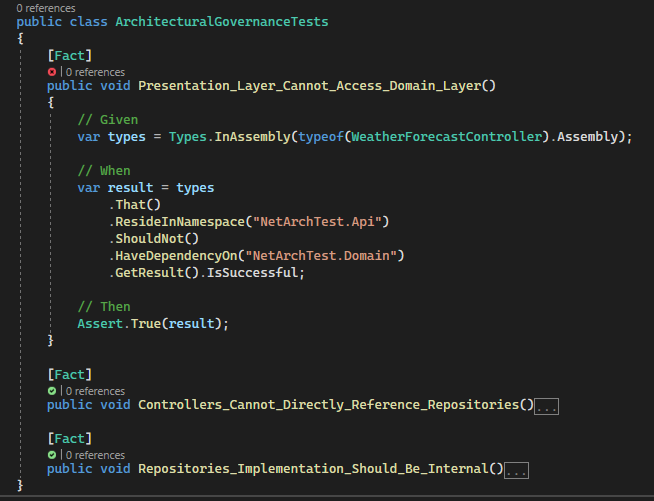Open '0 references' CodeLens above Controllers_Cannot_Directly_Reference_Repositories

click(96, 391)
